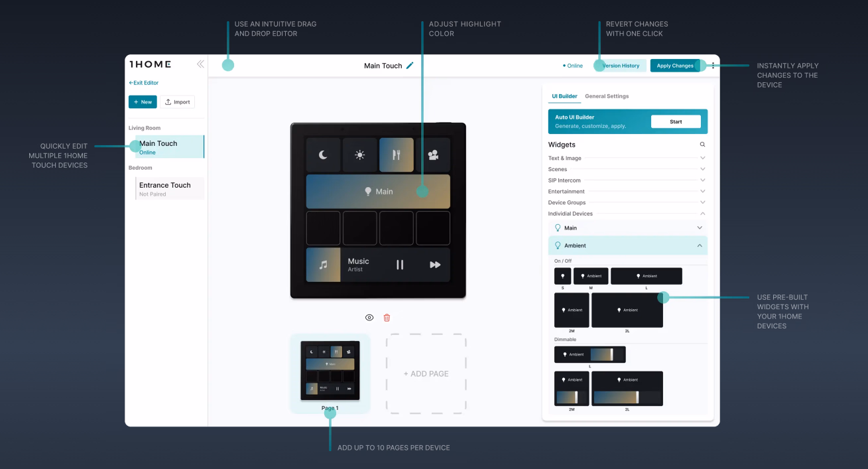Tap the movie camera scene tile
The image size is (868, 469).
(x=433, y=155)
